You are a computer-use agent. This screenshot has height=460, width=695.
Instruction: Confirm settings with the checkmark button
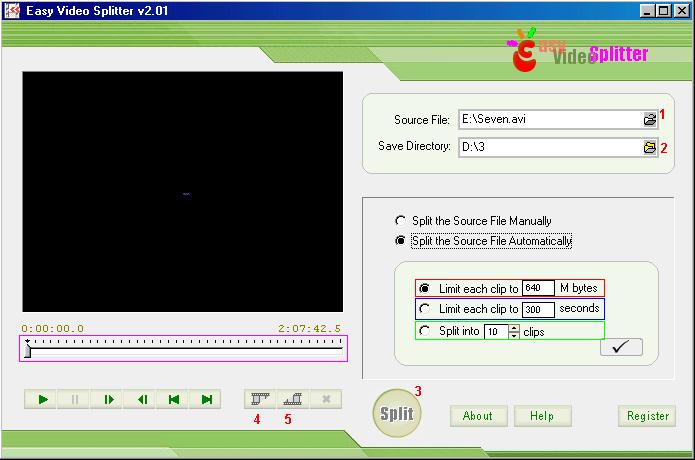pos(621,348)
